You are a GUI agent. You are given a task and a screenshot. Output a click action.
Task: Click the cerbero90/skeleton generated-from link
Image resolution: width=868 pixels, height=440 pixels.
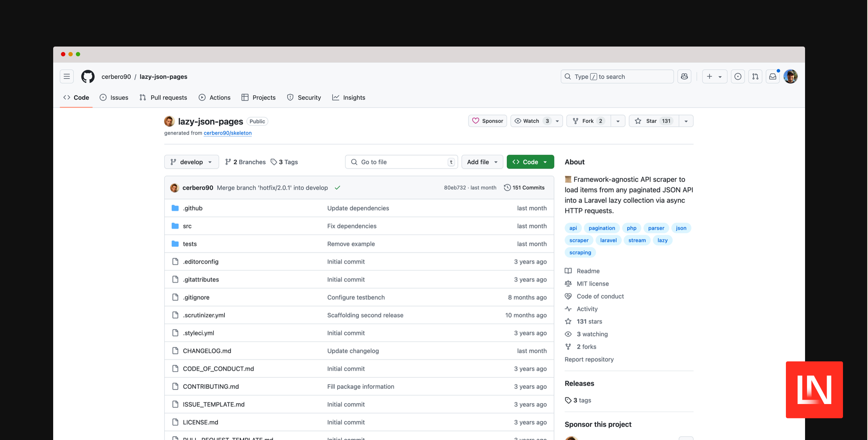227,133
